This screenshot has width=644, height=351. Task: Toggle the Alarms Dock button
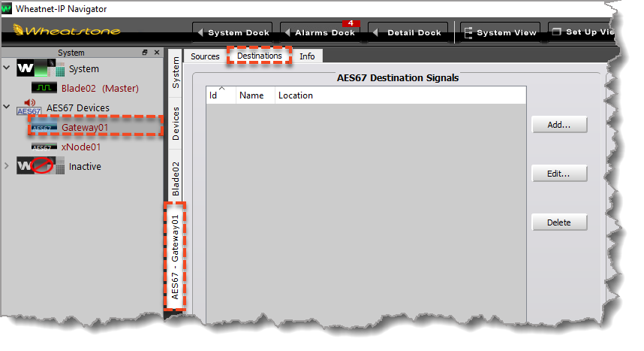point(319,32)
